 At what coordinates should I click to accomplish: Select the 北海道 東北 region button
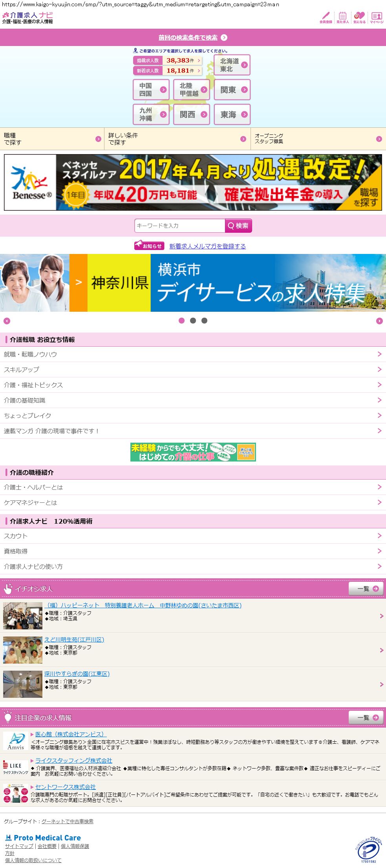point(232,65)
